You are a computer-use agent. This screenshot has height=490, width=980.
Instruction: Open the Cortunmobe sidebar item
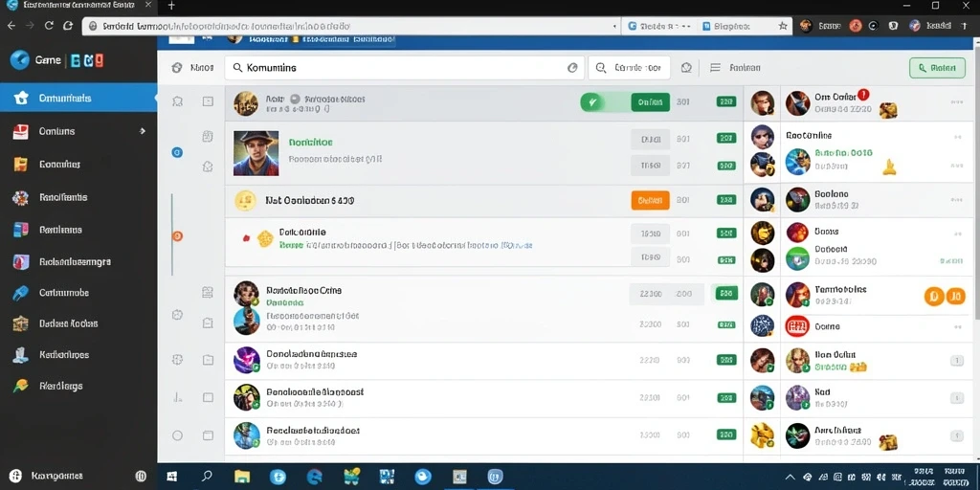pyautogui.click(x=78, y=293)
